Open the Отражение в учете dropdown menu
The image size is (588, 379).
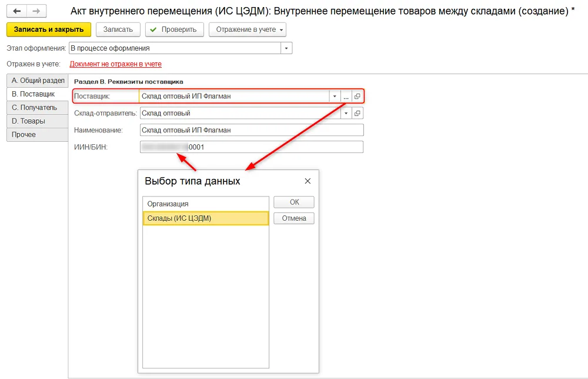click(248, 29)
